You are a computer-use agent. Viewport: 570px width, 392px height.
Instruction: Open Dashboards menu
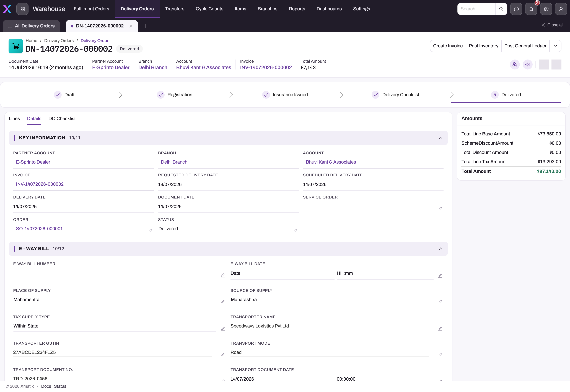[x=329, y=9]
